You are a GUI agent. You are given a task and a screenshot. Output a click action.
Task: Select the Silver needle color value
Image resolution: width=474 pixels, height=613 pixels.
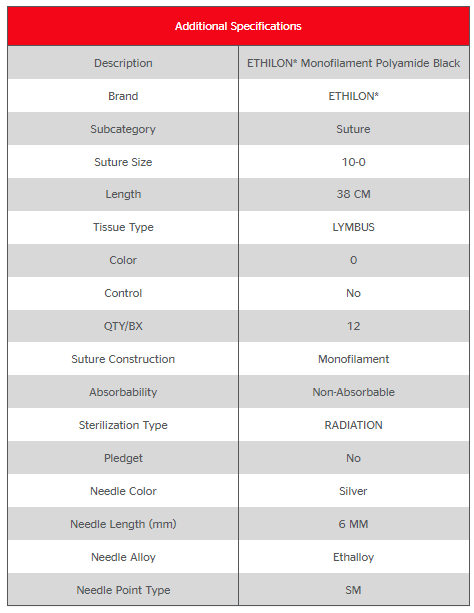[353, 491]
